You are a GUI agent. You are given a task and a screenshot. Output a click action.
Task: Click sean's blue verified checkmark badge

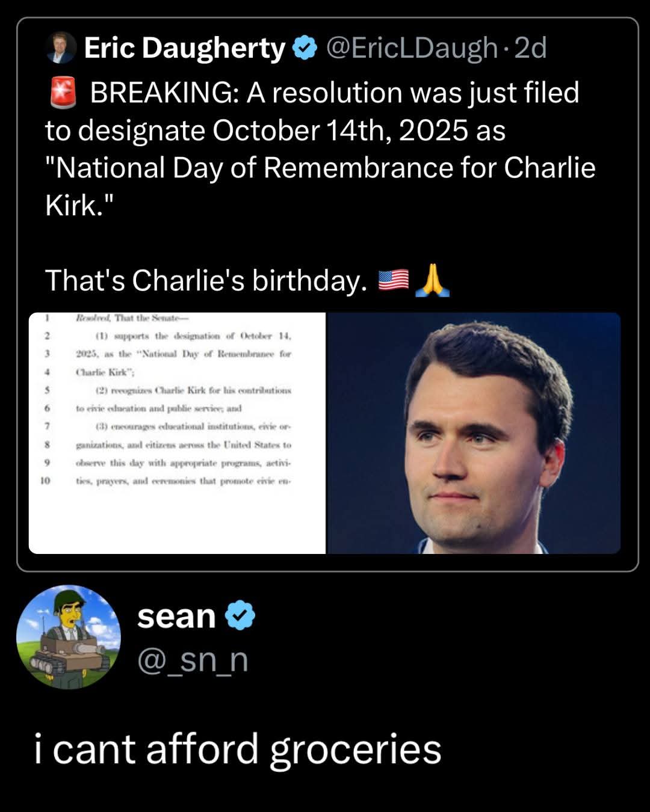point(240,616)
